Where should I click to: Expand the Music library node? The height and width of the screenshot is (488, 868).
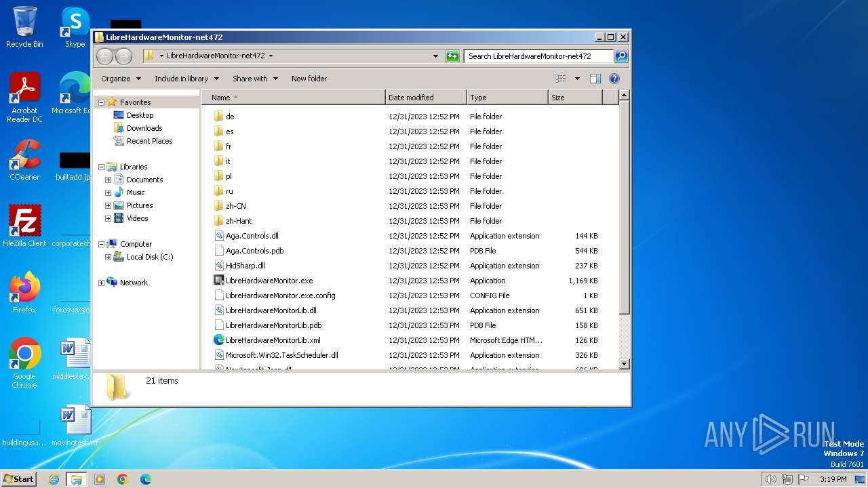[108, 192]
